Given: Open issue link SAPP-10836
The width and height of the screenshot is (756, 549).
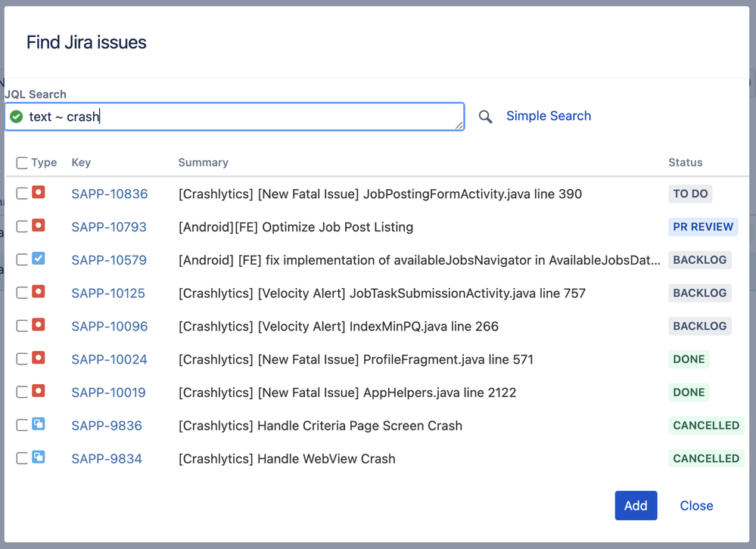Looking at the screenshot, I should click(110, 194).
